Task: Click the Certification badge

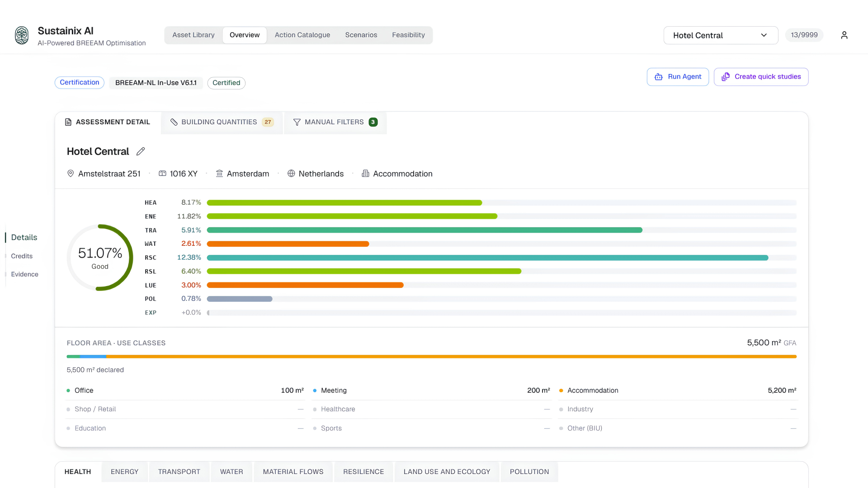Action: [80, 83]
